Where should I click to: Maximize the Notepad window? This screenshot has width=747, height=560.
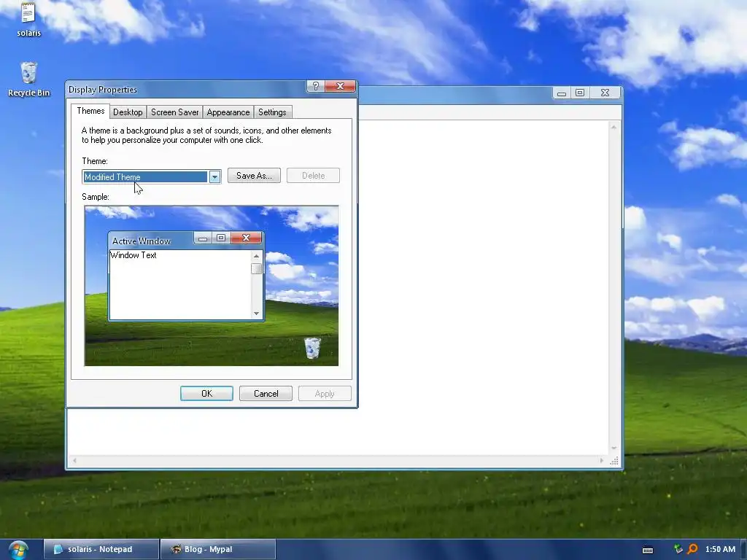[580, 93]
